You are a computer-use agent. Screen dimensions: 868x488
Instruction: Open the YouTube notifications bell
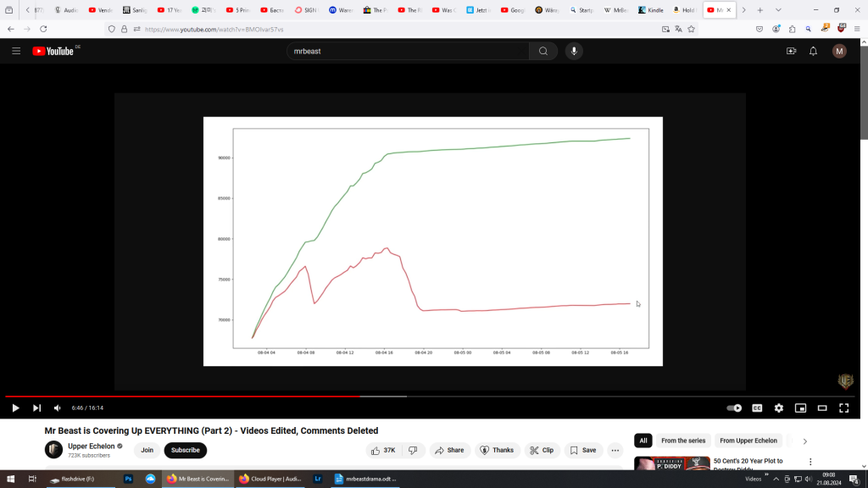pos(813,51)
